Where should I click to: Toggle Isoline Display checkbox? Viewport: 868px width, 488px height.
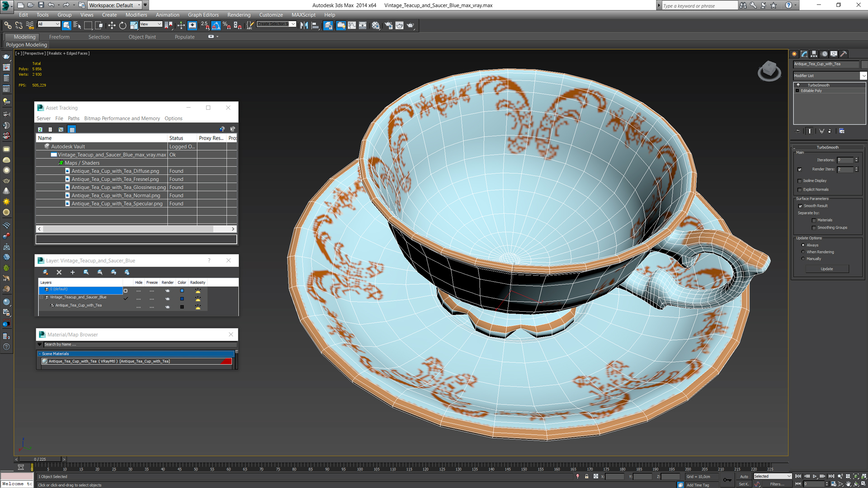(x=800, y=181)
